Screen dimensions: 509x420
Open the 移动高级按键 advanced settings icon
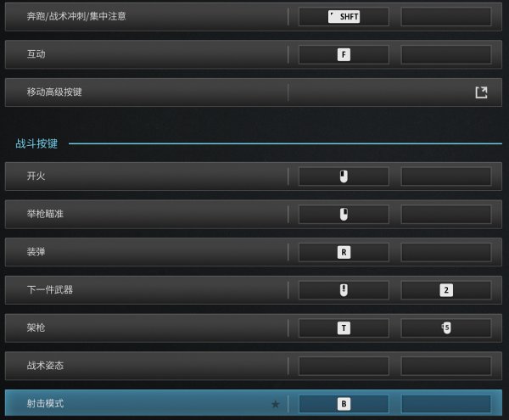(481, 92)
